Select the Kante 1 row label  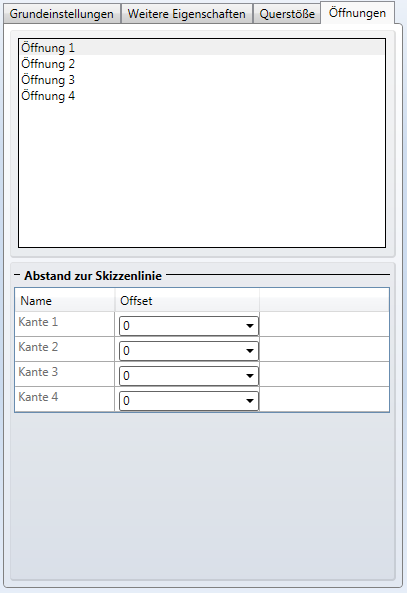pyautogui.click(x=38, y=322)
